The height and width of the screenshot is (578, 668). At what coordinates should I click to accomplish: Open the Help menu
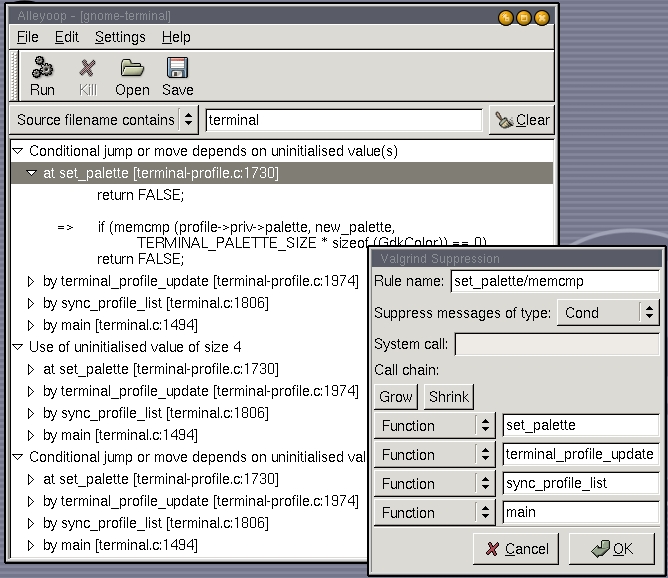click(x=176, y=37)
